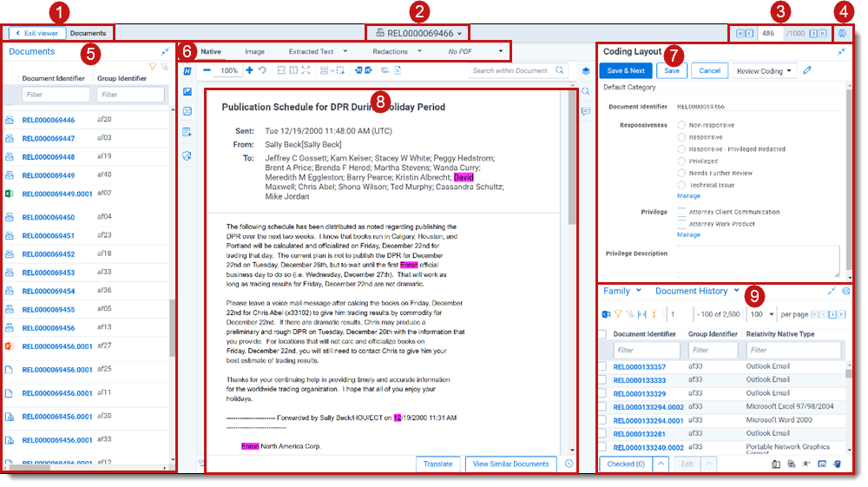The height and width of the screenshot is (487, 868).
Task: Switch to the Image viewer tab
Action: coord(254,51)
